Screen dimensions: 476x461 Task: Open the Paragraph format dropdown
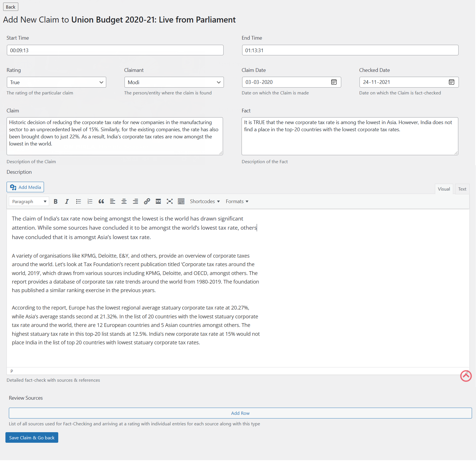(x=29, y=201)
